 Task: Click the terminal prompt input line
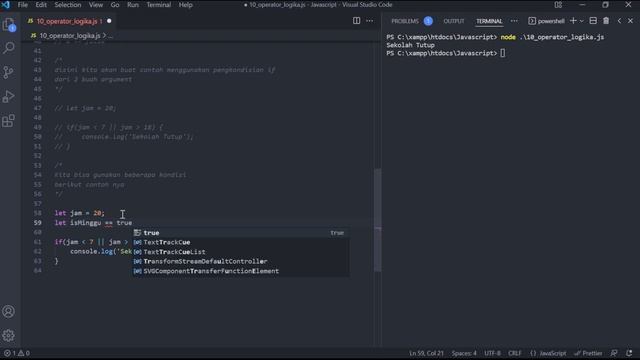point(446,53)
